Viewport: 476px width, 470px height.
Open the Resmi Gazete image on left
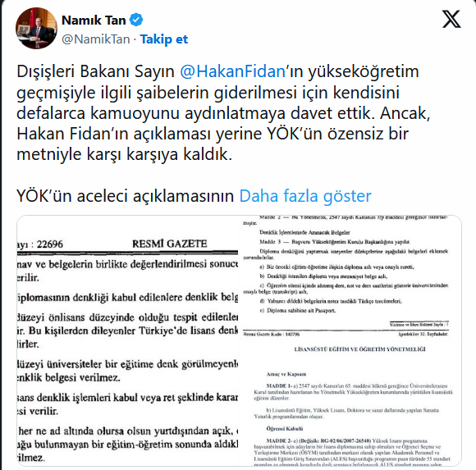127,340
